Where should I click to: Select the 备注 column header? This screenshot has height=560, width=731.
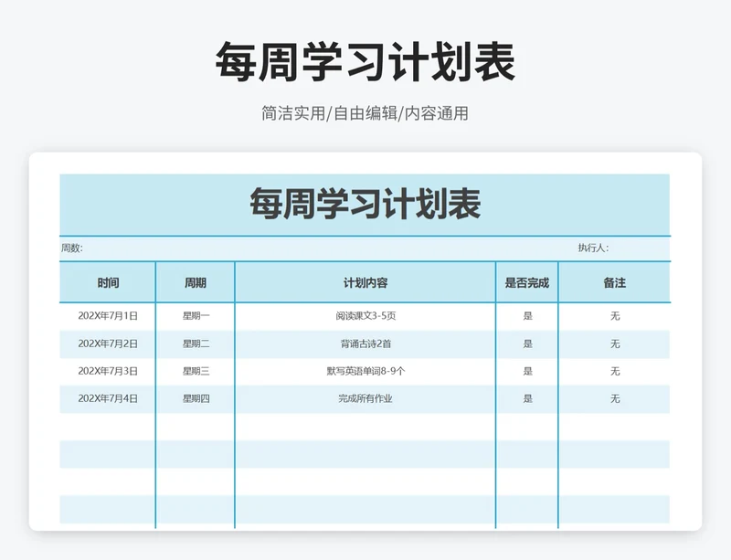coord(614,282)
